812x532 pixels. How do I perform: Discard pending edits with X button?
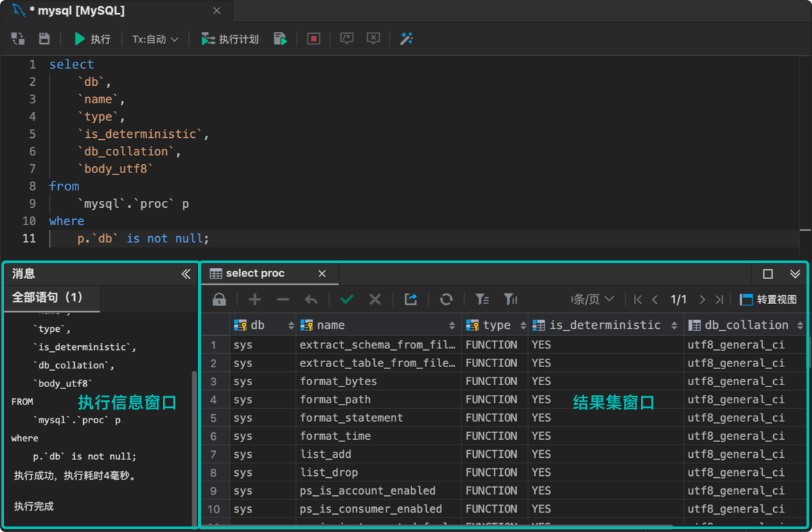coord(375,299)
